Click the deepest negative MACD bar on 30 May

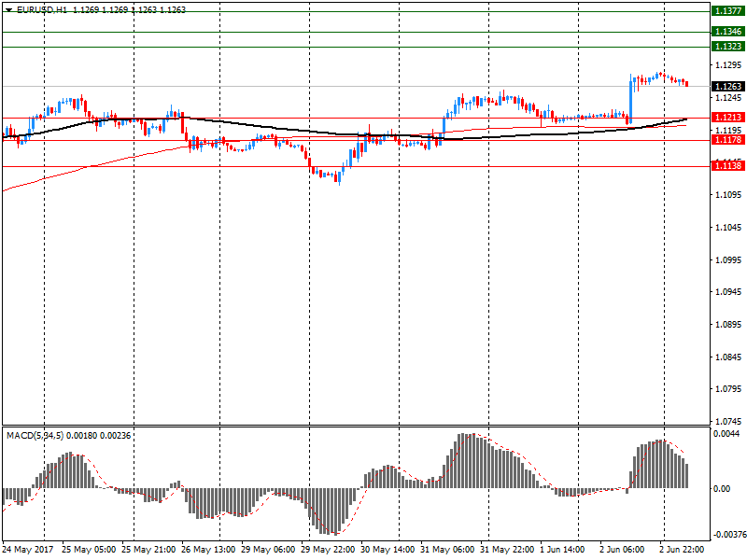pyautogui.click(x=335, y=511)
